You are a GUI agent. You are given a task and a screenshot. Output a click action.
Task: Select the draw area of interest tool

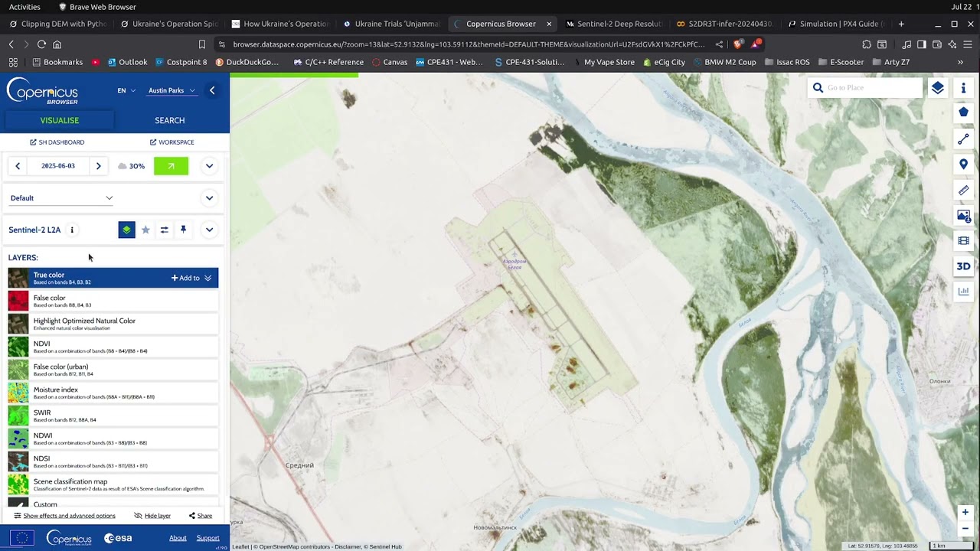click(x=963, y=112)
